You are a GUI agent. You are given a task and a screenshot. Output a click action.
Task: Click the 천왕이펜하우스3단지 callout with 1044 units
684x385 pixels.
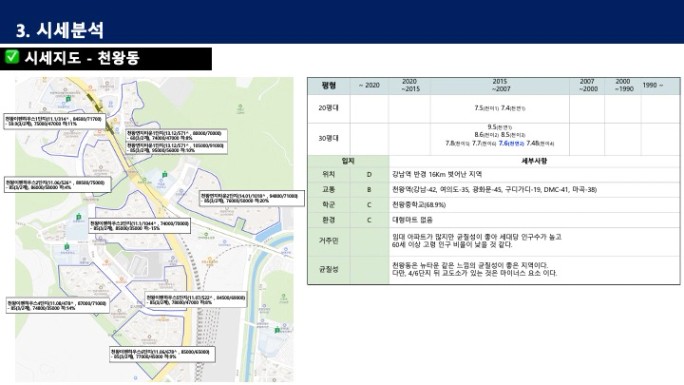(x=140, y=225)
